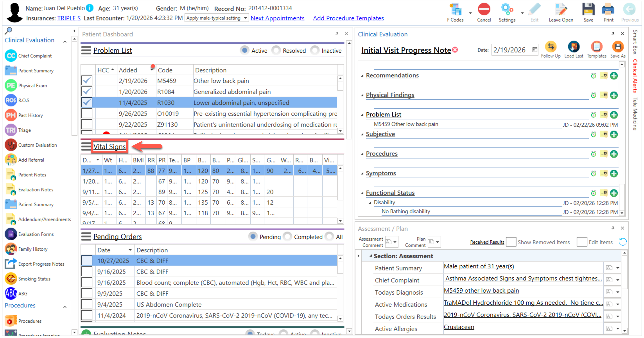Open the Clinical Alerts side tab
Viewport: 644px width, 338px height.
click(x=635, y=76)
